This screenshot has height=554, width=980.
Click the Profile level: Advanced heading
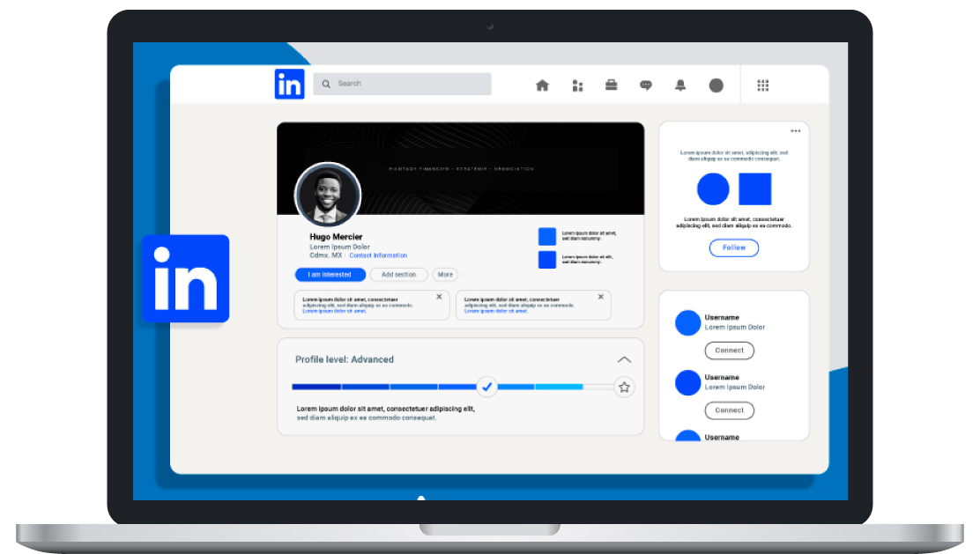click(x=345, y=359)
